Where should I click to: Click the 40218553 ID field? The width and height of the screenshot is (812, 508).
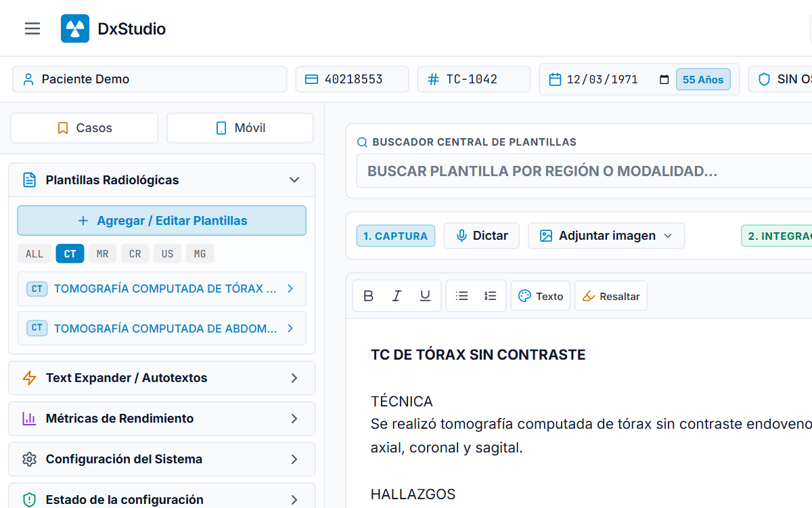tap(352, 79)
